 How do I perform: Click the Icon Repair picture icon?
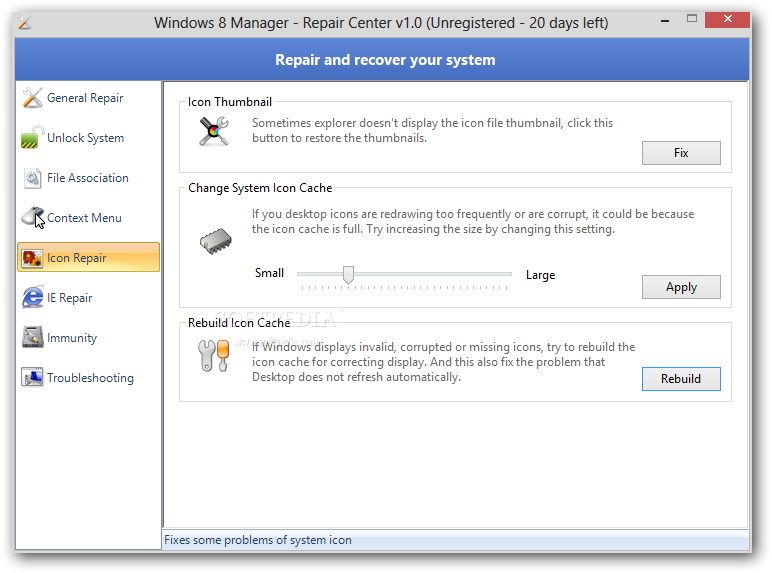(x=32, y=258)
